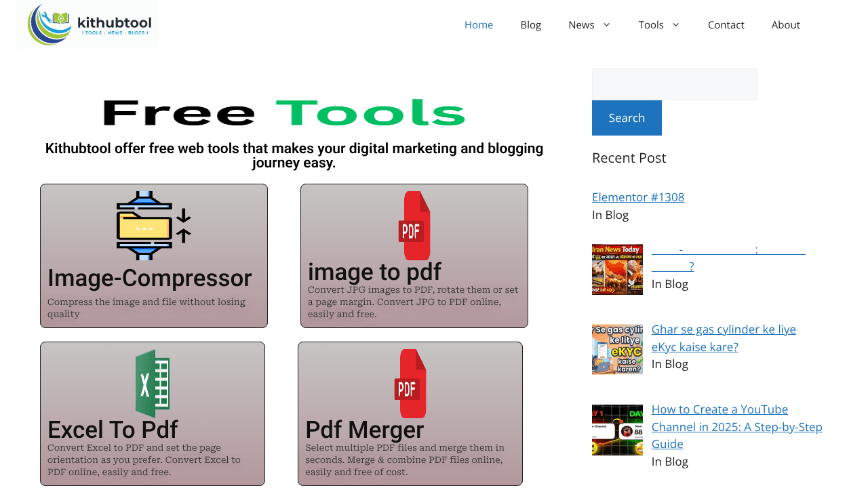
Task: Click the 'Kithubtool offer free web tools' tagline
Action: point(294,156)
